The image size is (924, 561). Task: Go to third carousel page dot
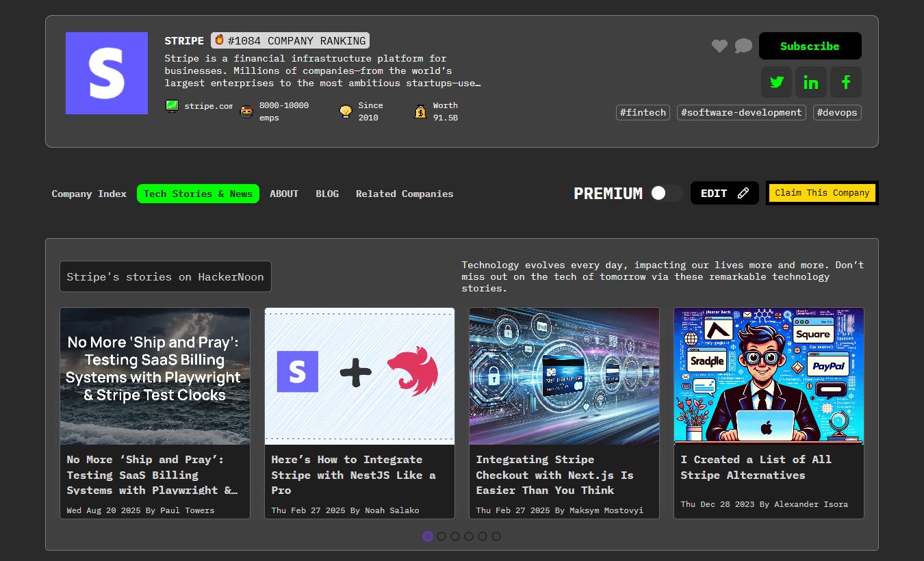click(455, 536)
